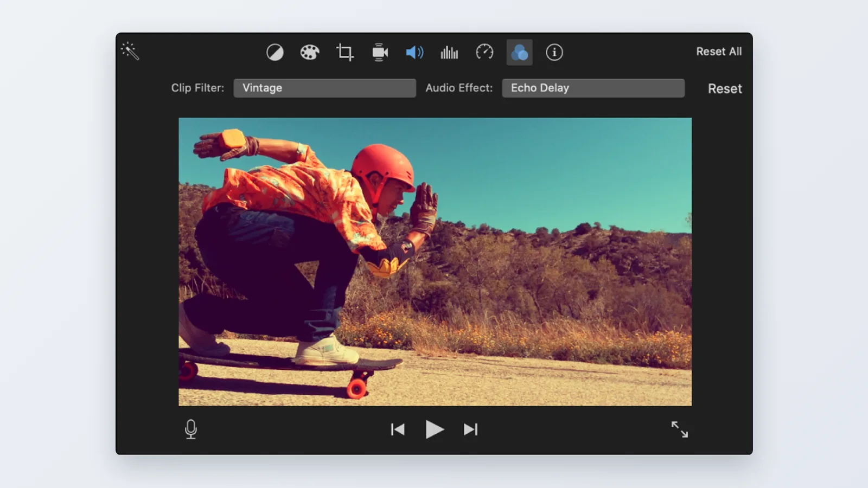Viewport: 868px width, 488px height.
Task: Open the color balance tool
Action: [275, 53]
